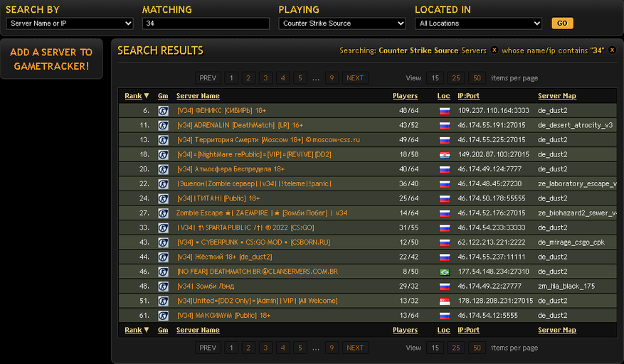624x364 pixels.
Task: Open the Search By dropdown
Action: [70, 23]
